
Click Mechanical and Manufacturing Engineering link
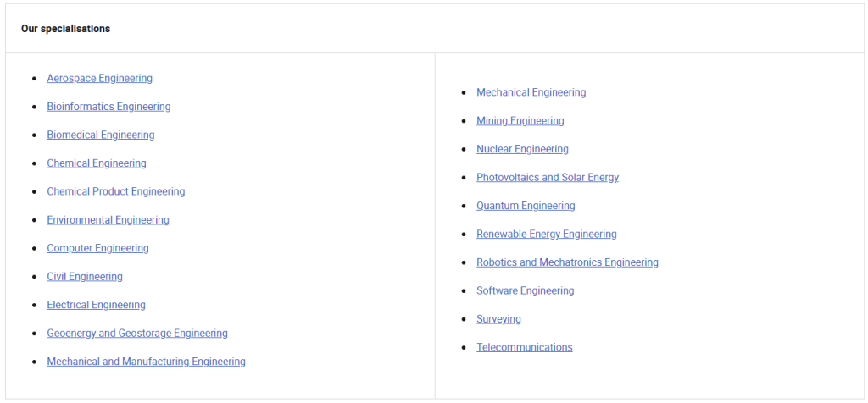point(146,362)
